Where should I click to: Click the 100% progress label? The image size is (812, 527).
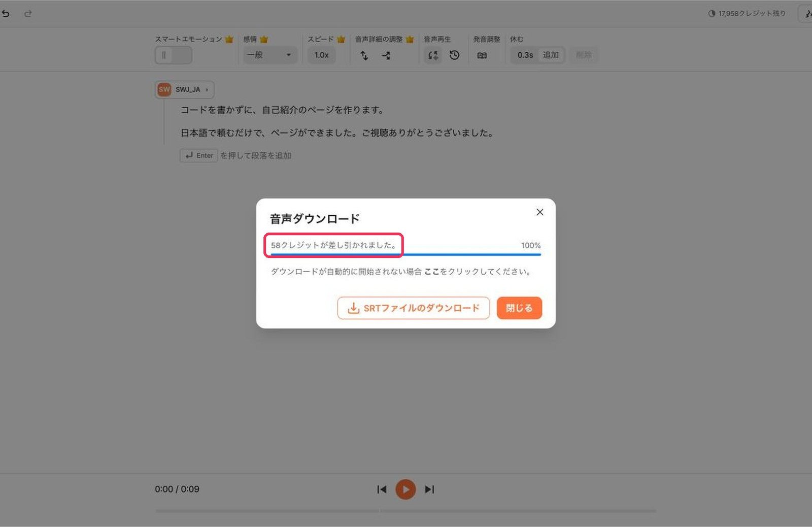tap(531, 245)
